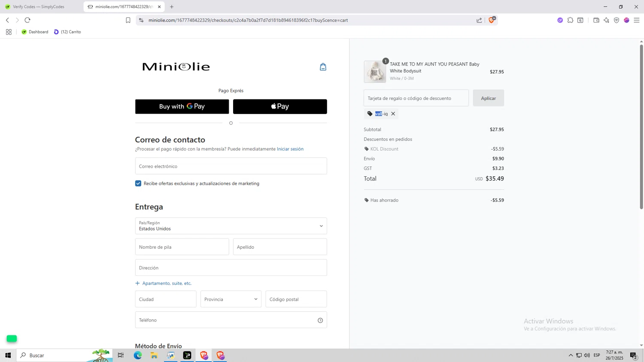The image size is (644, 362).
Task: Focus the Código postal field
Action: click(296, 299)
